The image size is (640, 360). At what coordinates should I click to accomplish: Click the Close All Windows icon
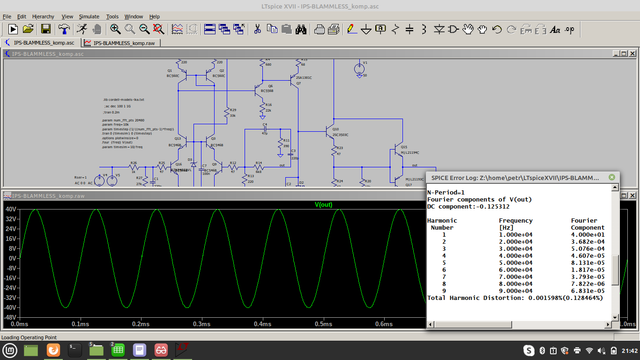(239, 29)
